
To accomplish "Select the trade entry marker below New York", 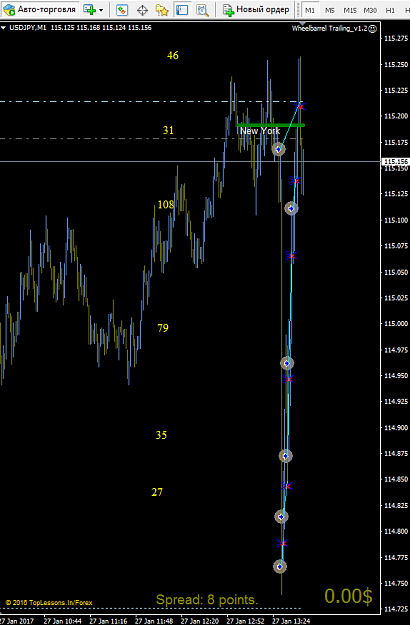I will [279, 149].
